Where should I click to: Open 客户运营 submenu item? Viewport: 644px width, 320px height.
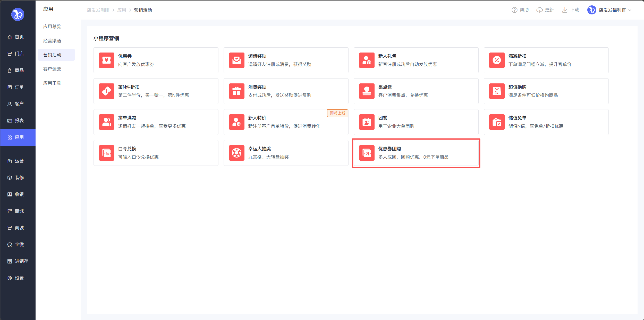[x=52, y=69]
